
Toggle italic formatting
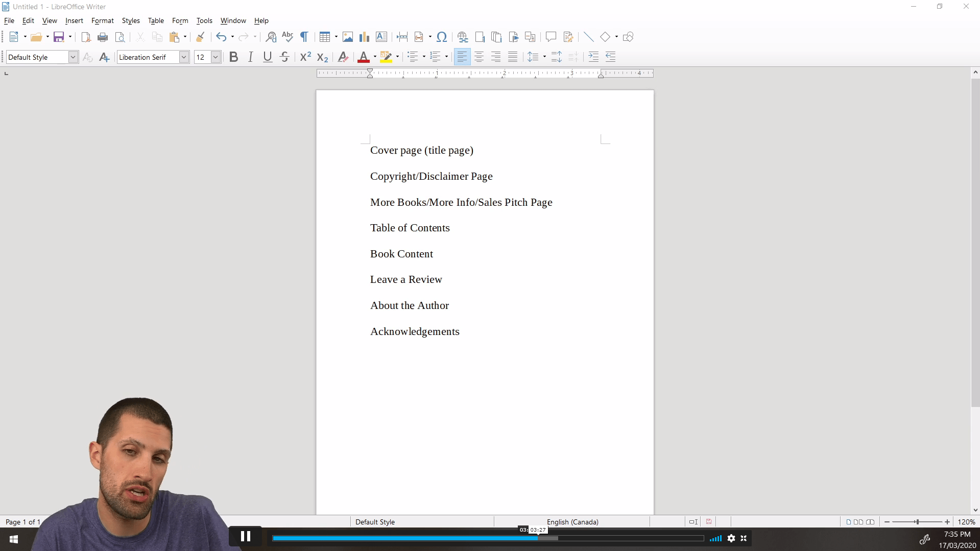pos(250,57)
